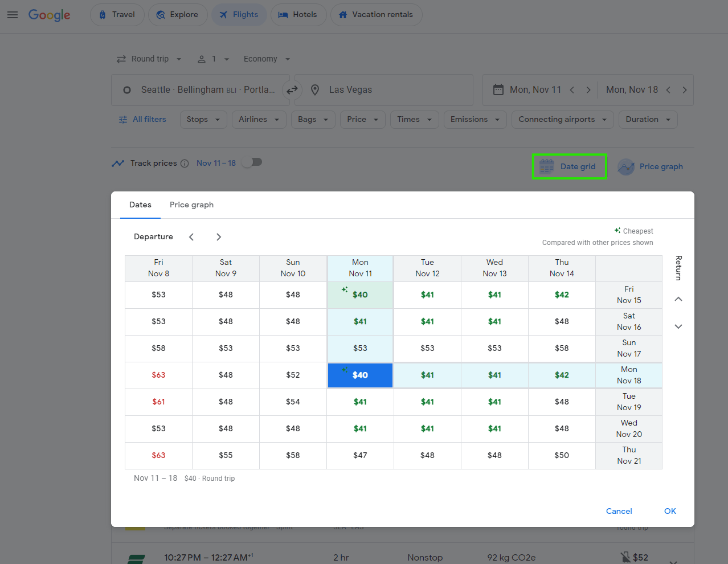The width and height of the screenshot is (728, 564).
Task: Open the Economy cabin class dropdown
Action: [266, 59]
